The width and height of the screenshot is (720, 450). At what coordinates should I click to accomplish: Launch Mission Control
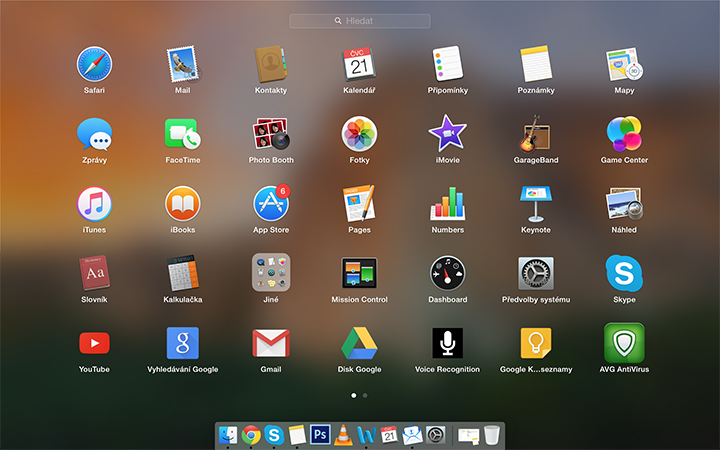359,273
